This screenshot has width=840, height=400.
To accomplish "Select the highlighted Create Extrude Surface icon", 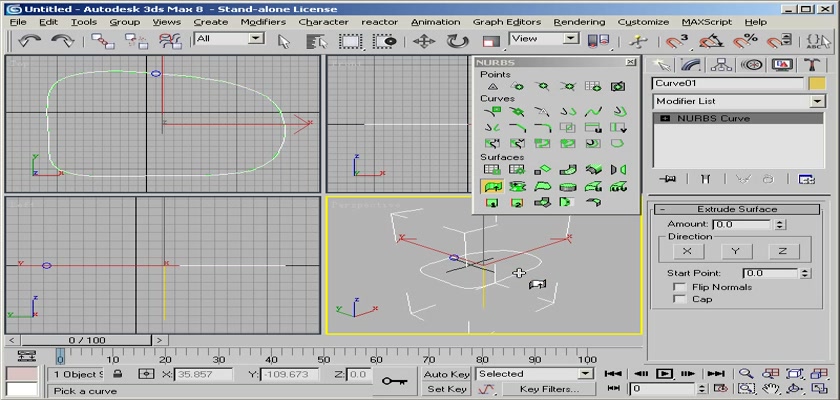I will click(492, 186).
